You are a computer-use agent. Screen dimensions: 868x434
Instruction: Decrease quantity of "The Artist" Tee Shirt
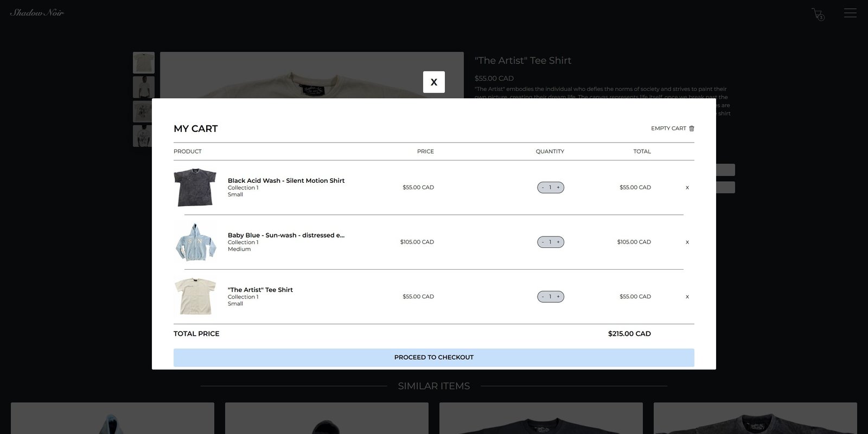coord(542,297)
